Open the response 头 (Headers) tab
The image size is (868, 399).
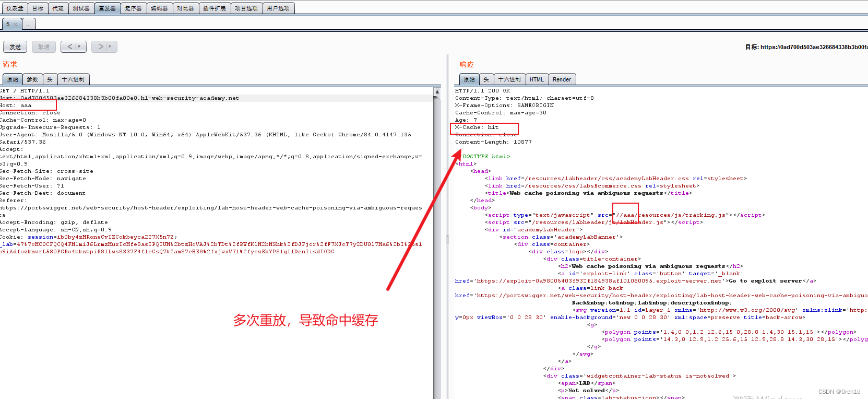click(x=486, y=79)
